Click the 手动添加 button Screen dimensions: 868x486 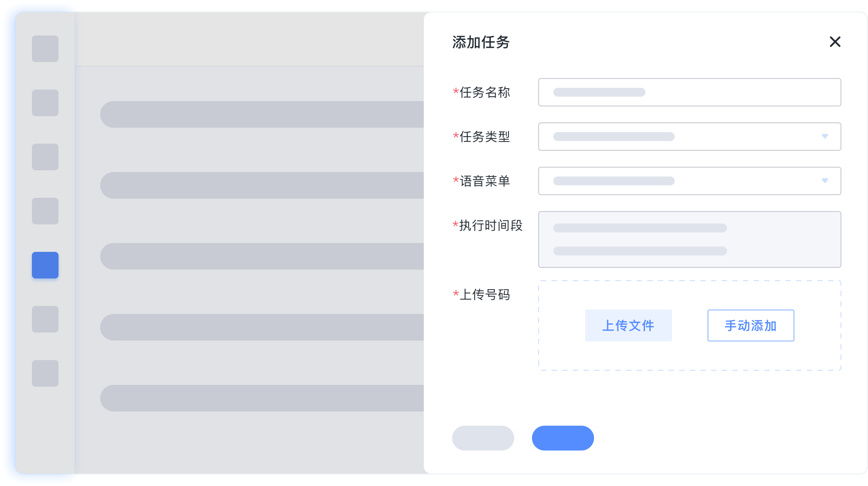point(751,325)
